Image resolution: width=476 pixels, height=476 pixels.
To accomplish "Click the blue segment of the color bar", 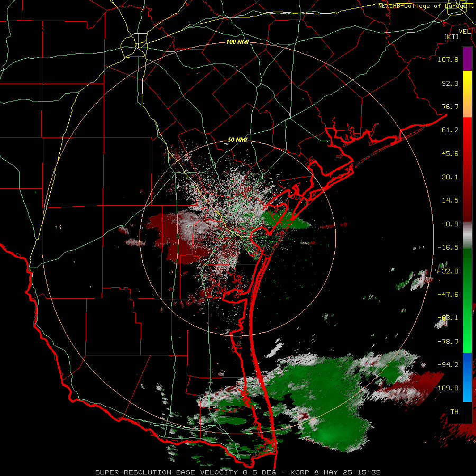I will point(467,377).
